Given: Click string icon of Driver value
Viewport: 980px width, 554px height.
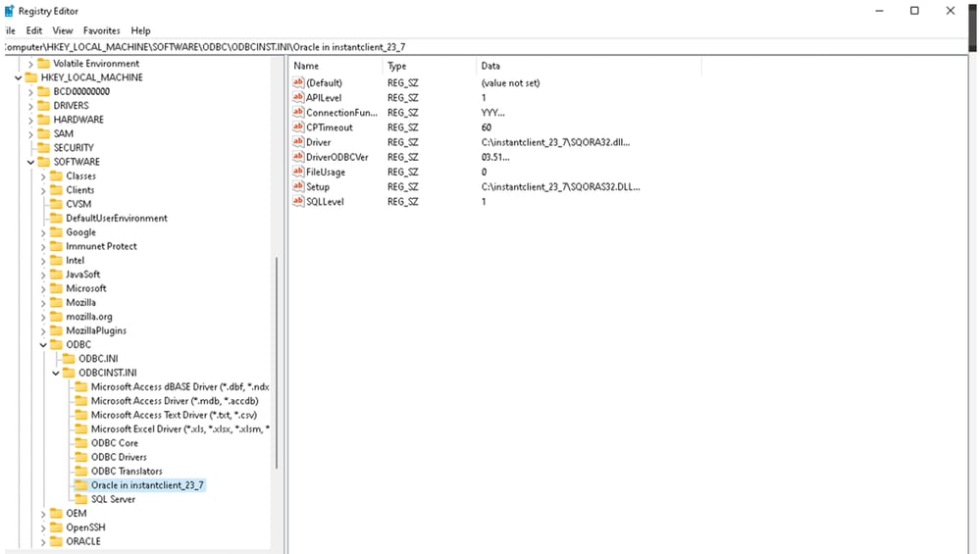Looking at the screenshot, I should tap(298, 141).
